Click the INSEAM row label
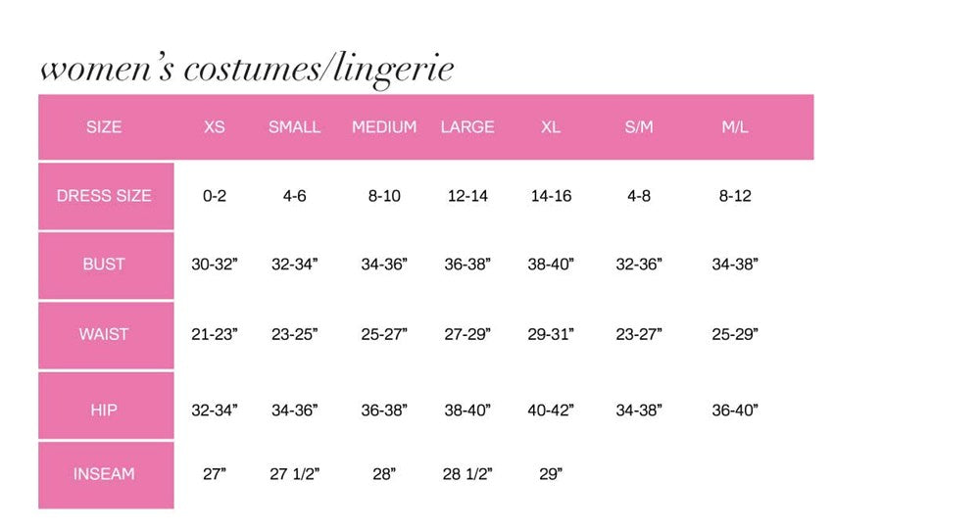The height and width of the screenshot is (531, 980). [104, 474]
